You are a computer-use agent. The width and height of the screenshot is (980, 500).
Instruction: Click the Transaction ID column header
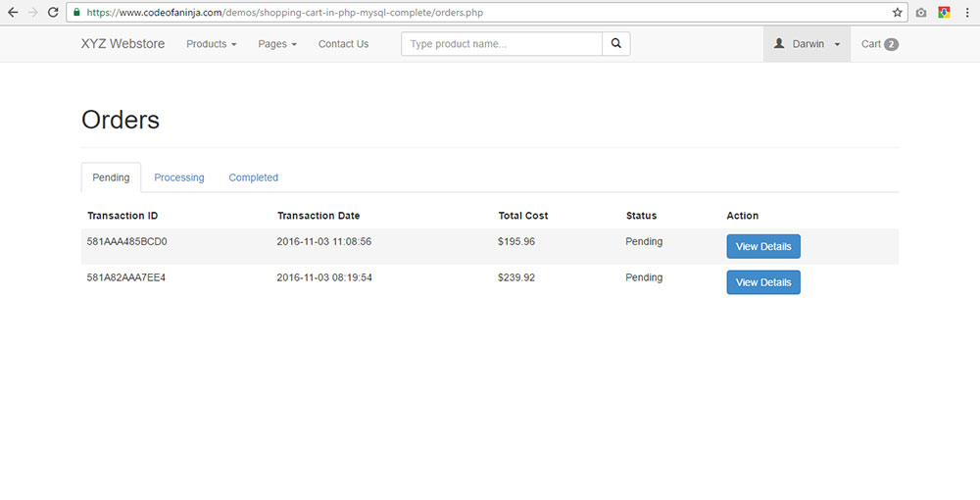(122, 216)
